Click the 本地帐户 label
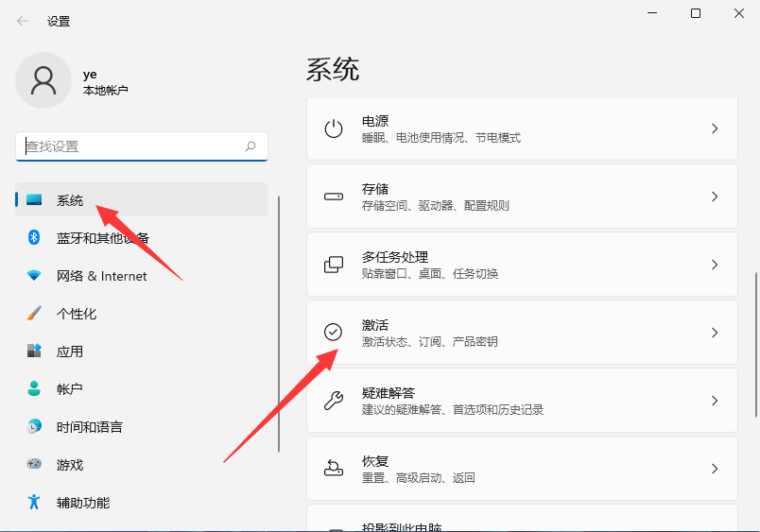 click(x=105, y=90)
